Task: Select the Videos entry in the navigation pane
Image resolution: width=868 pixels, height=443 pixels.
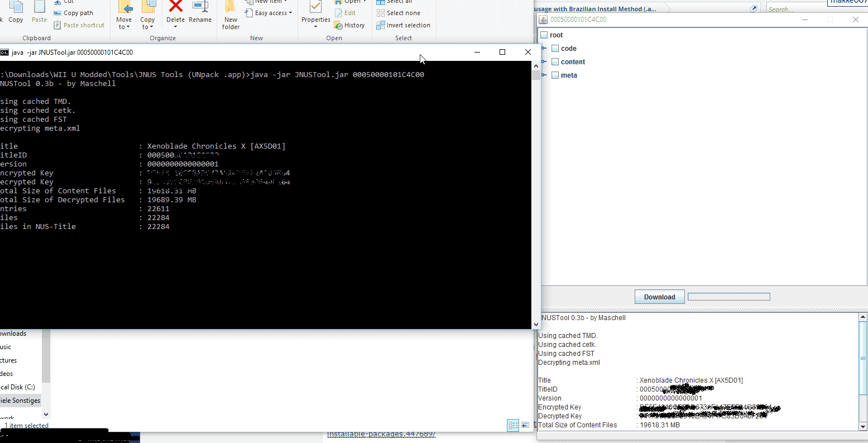Action: pos(7,374)
